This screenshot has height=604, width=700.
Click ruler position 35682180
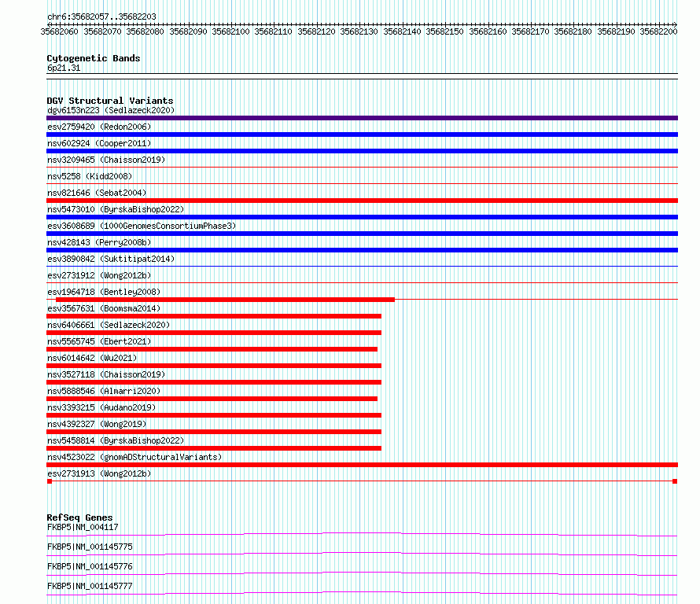pyautogui.click(x=573, y=31)
